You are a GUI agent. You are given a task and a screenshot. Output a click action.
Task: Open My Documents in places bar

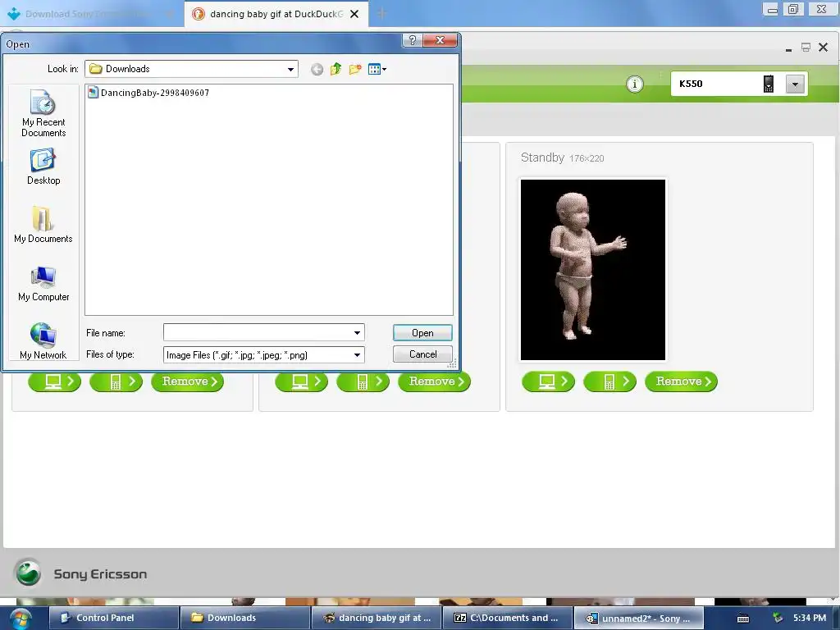tap(43, 225)
